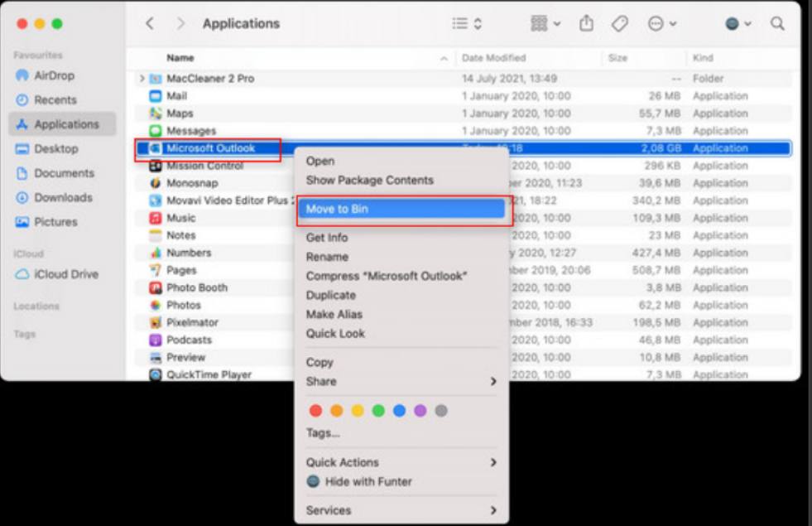The width and height of the screenshot is (812, 526).
Task: Select the Microsoft Outlook app icon
Action: [155, 148]
